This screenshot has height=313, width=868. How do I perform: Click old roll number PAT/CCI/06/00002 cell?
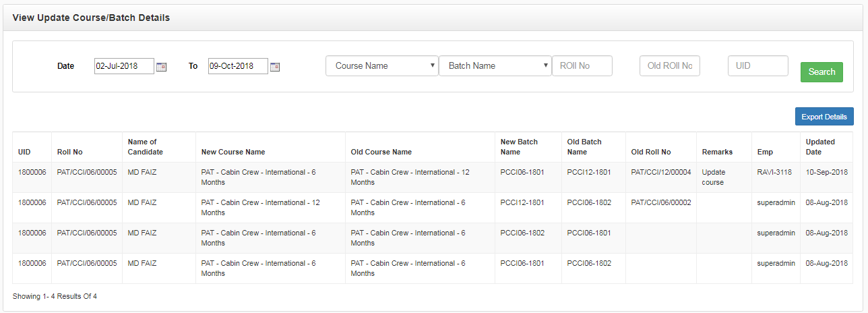tap(661, 202)
